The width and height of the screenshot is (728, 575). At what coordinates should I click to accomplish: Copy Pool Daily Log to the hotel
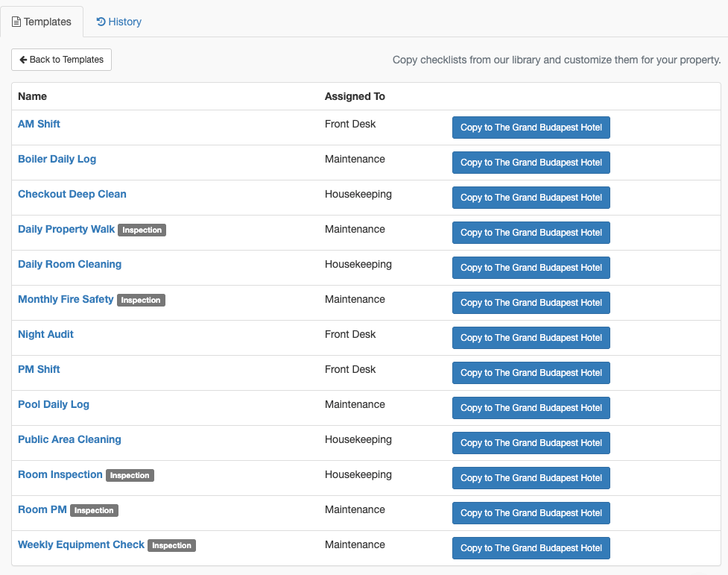click(531, 408)
